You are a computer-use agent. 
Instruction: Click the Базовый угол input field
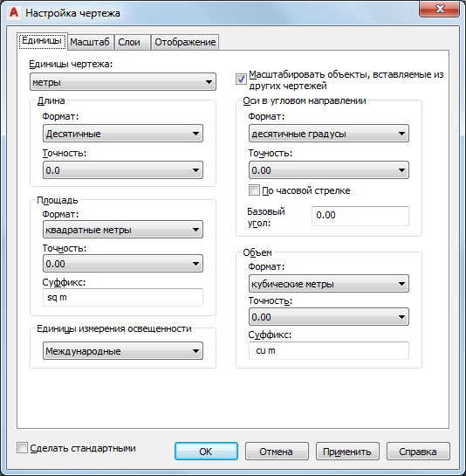360,216
